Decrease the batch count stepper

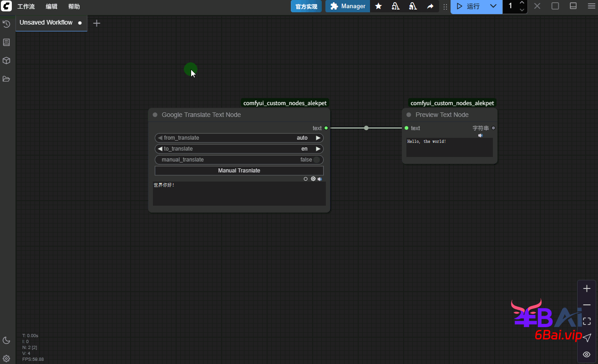click(522, 10)
